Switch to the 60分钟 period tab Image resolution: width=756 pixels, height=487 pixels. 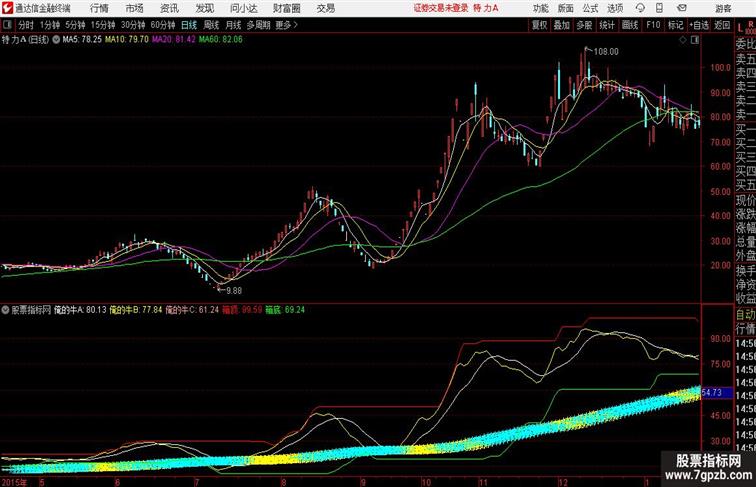[163, 25]
